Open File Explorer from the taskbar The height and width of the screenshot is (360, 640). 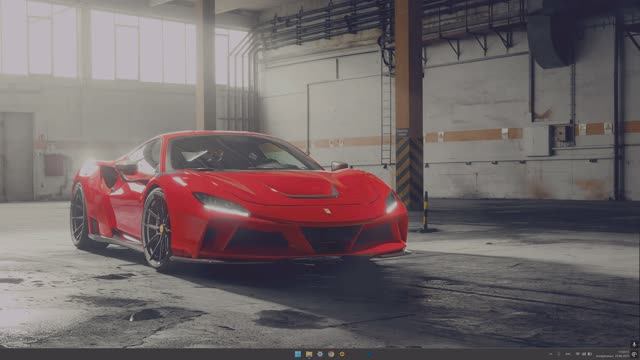tap(309, 354)
